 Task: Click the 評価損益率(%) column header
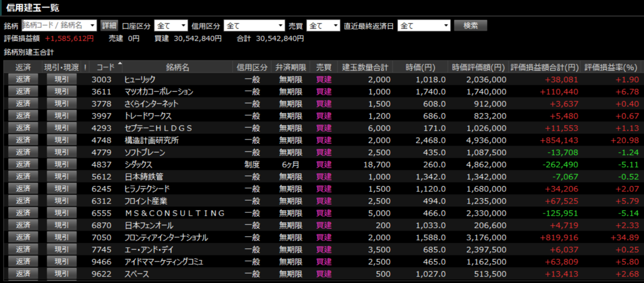pyautogui.click(x=610, y=67)
